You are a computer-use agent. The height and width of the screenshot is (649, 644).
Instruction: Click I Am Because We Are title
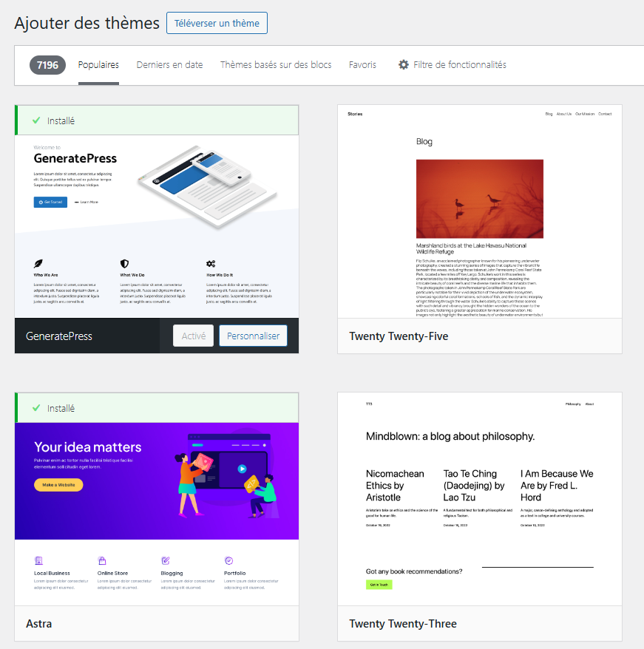click(557, 486)
